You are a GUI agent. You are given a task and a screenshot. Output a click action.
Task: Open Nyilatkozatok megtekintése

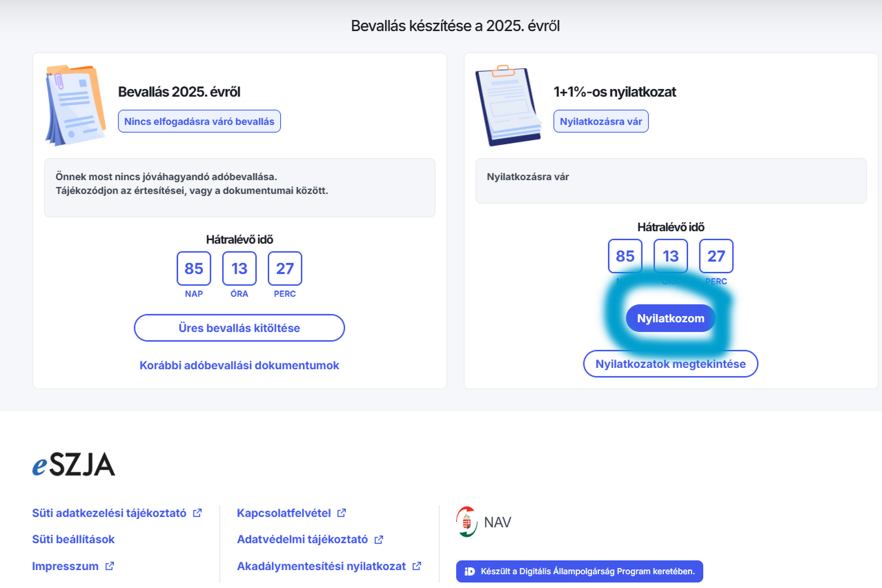point(670,364)
